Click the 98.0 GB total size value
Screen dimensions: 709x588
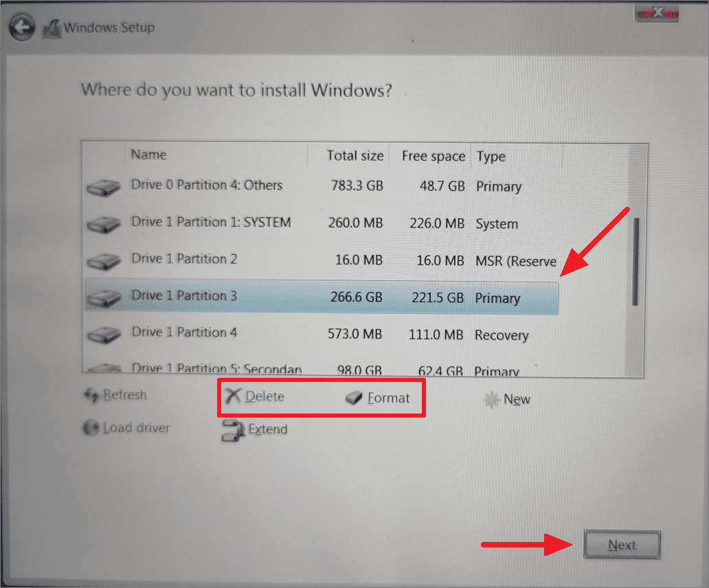359,371
